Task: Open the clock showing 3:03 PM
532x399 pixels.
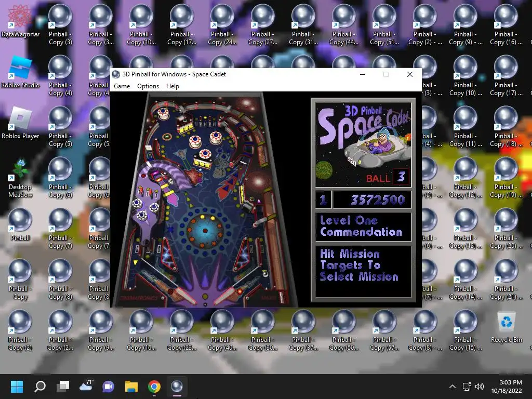Action: [507, 387]
